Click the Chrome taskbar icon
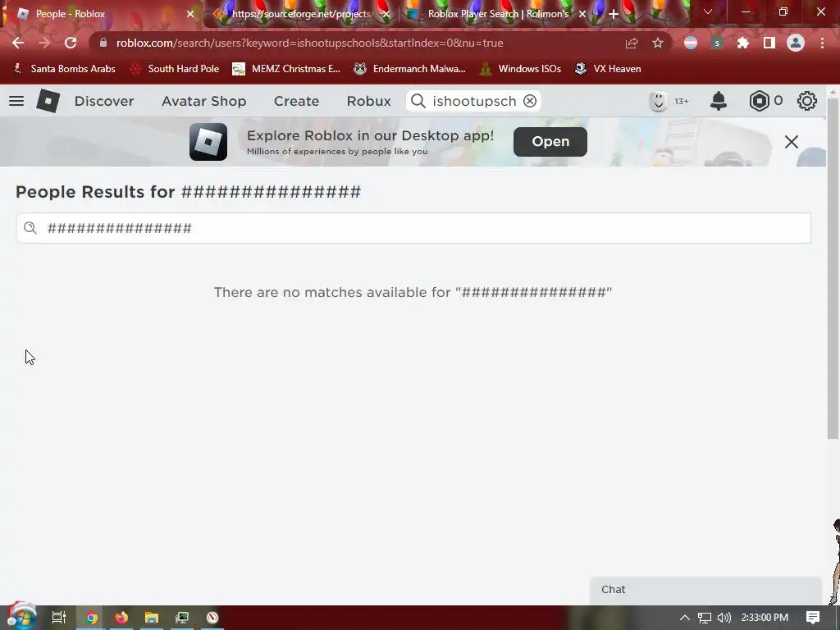Image resolution: width=840 pixels, height=630 pixels. pos(91,618)
